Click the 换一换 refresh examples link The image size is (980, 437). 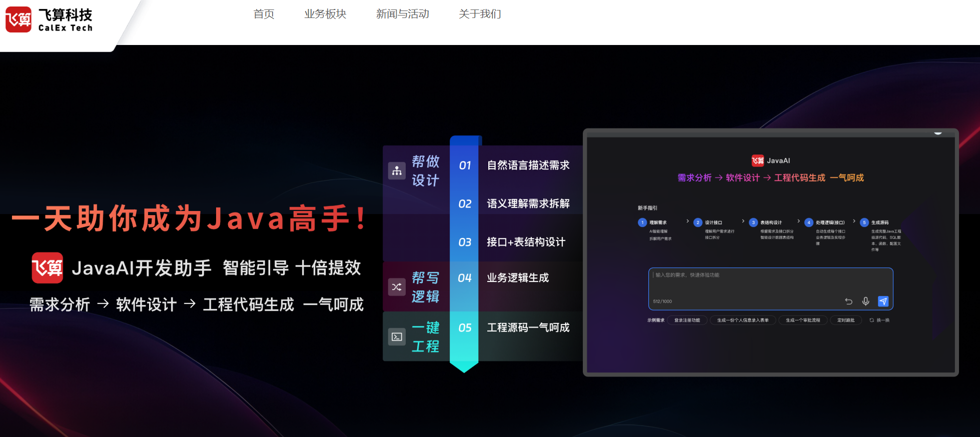[879, 320]
